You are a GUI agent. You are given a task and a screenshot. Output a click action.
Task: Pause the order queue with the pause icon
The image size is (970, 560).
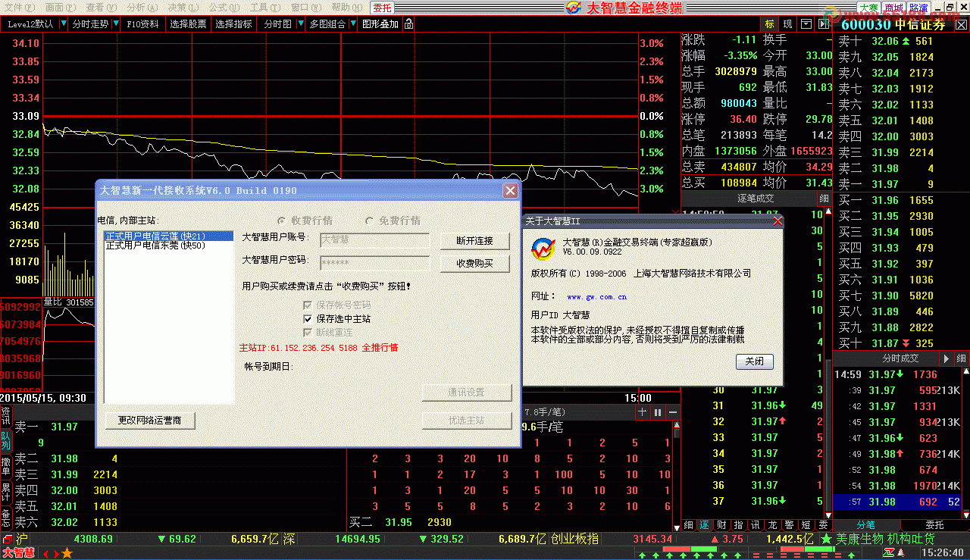[658, 411]
